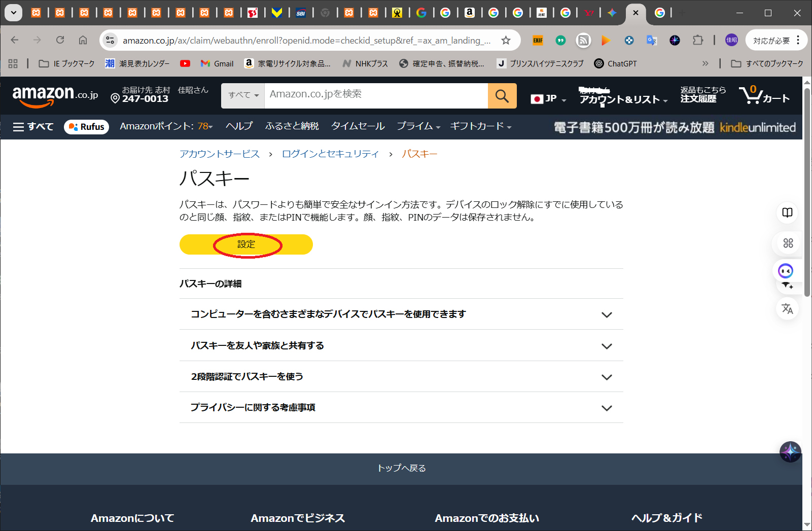812x531 pixels.
Task: Bookmark this page with the star icon
Action: click(x=506, y=41)
